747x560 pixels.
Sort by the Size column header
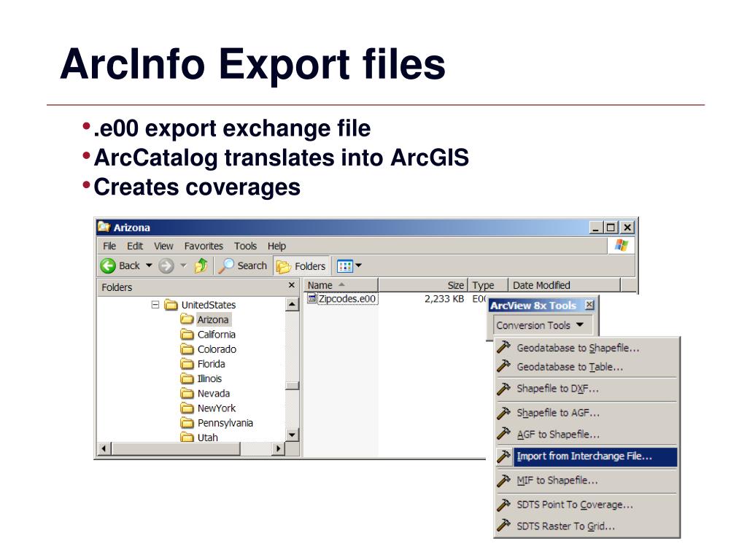pos(424,285)
